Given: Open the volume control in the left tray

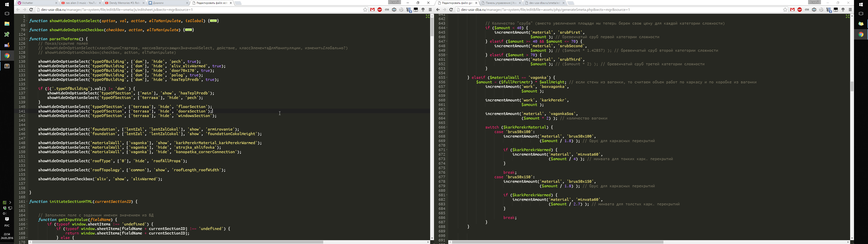Looking at the screenshot, I should coord(5,214).
